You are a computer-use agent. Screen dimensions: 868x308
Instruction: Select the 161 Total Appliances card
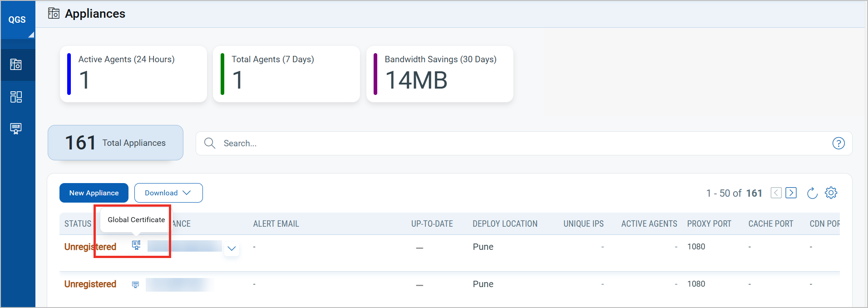115,143
